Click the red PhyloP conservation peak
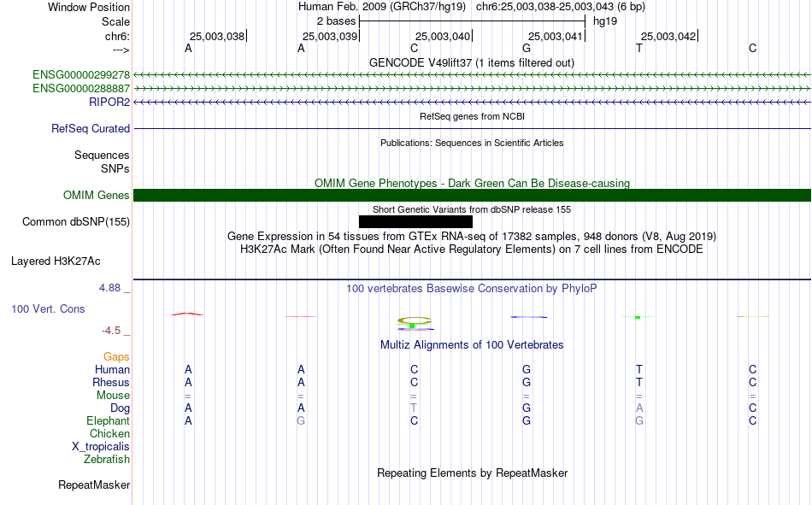 pyautogui.click(x=187, y=314)
